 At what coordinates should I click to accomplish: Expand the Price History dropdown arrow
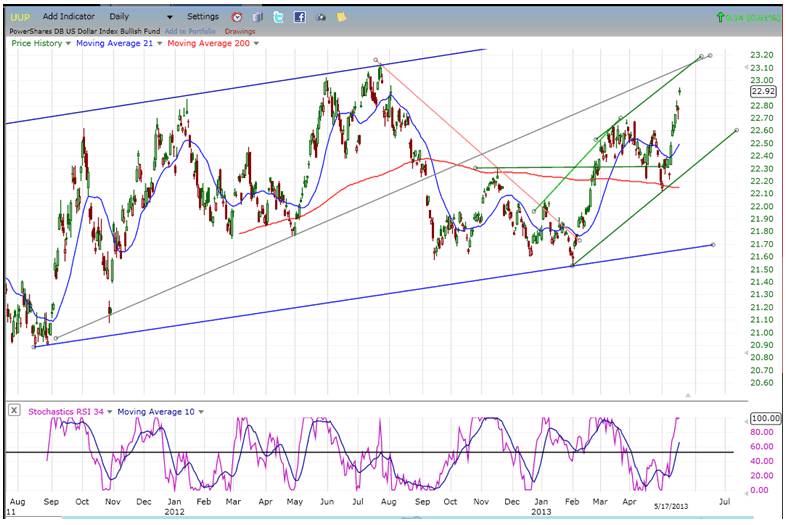tap(66, 43)
